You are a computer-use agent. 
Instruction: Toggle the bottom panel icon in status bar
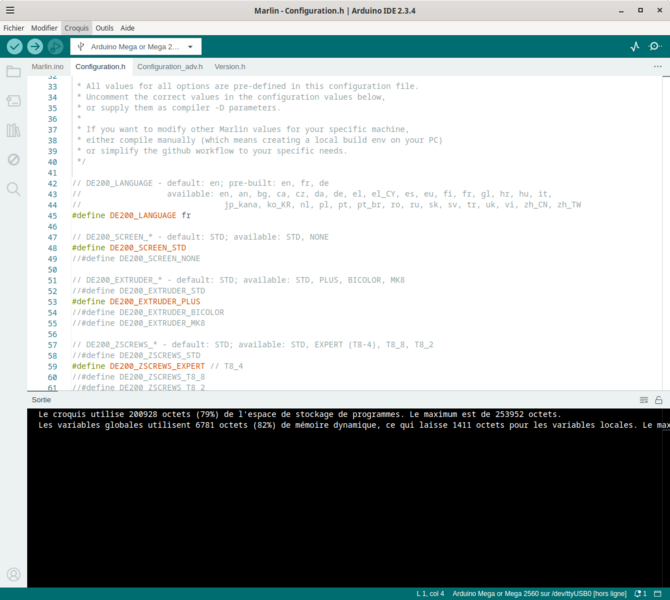coord(658,594)
